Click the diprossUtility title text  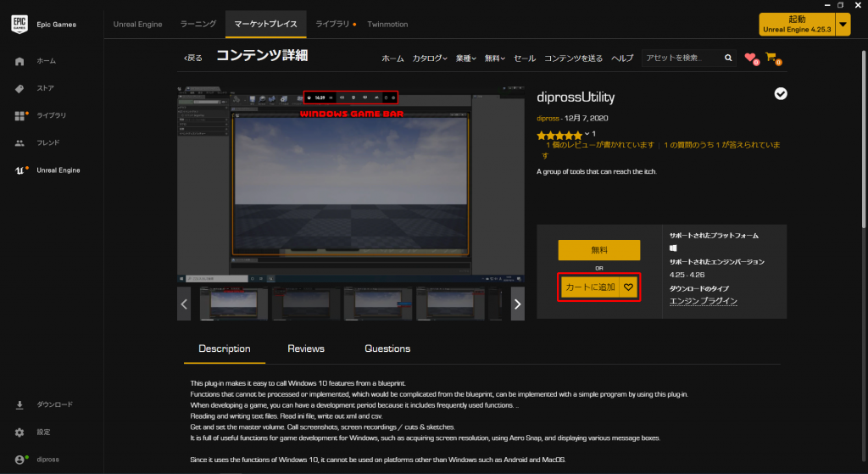(576, 98)
